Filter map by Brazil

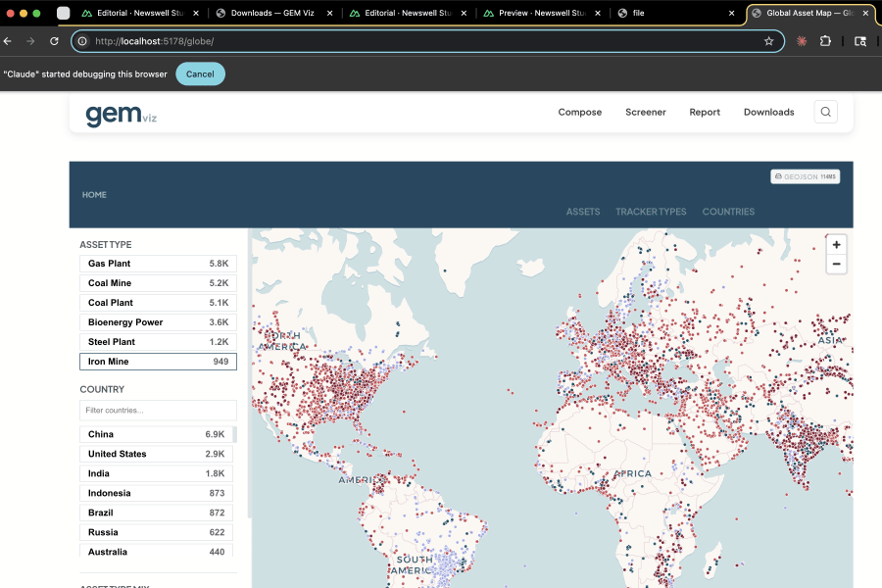point(156,514)
